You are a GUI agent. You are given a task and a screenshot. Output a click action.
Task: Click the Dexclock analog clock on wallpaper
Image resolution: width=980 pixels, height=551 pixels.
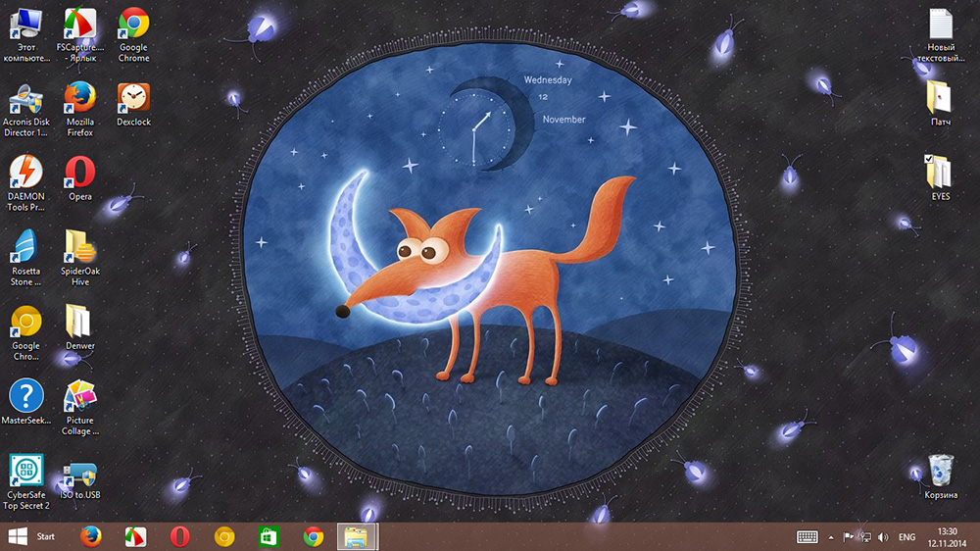click(474, 130)
